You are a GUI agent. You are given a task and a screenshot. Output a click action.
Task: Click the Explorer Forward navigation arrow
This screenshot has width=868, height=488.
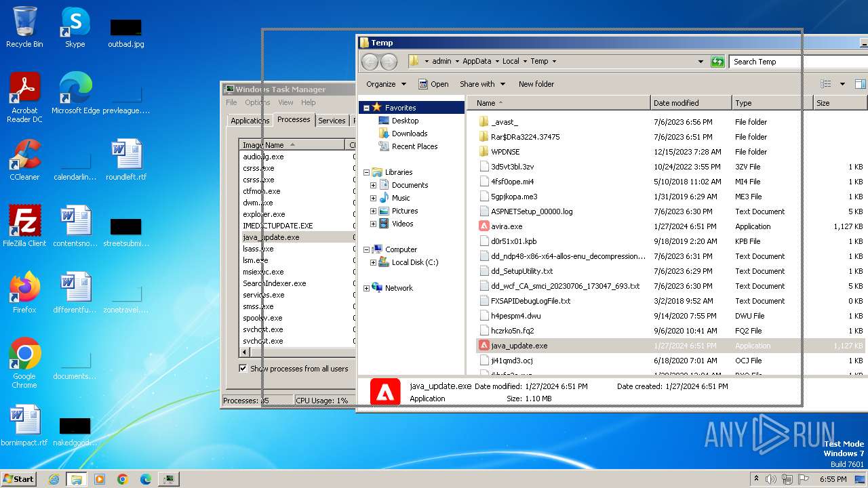389,62
